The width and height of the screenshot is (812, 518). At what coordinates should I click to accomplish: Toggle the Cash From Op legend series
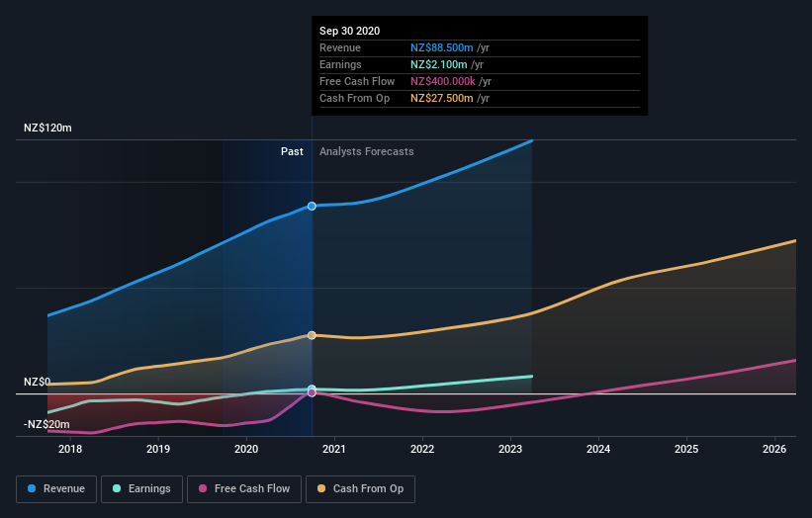[360, 489]
